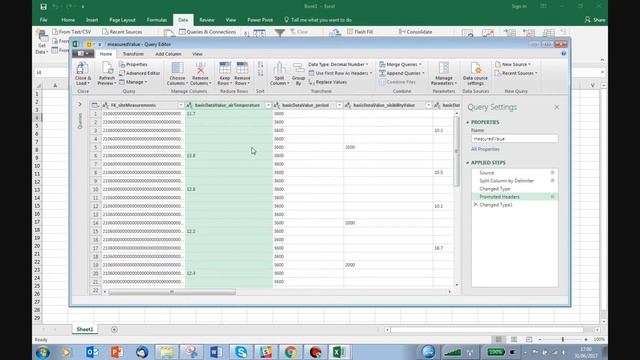Click Split Column icon
640x360 pixels.
point(279,68)
